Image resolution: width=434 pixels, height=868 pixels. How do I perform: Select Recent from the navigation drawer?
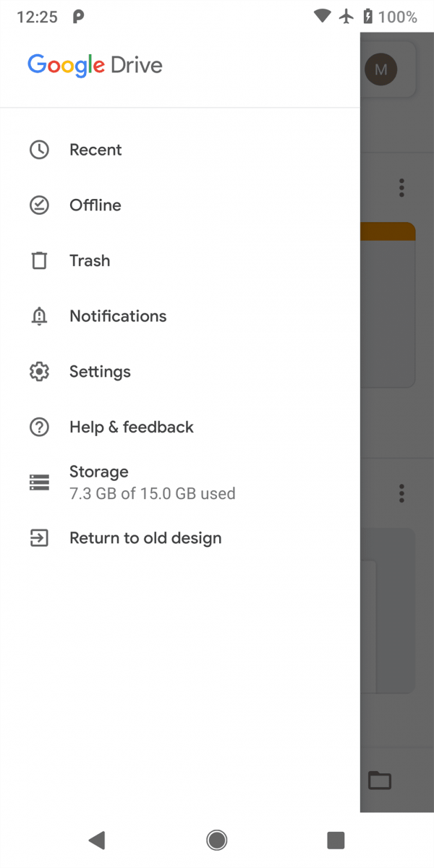[95, 150]
